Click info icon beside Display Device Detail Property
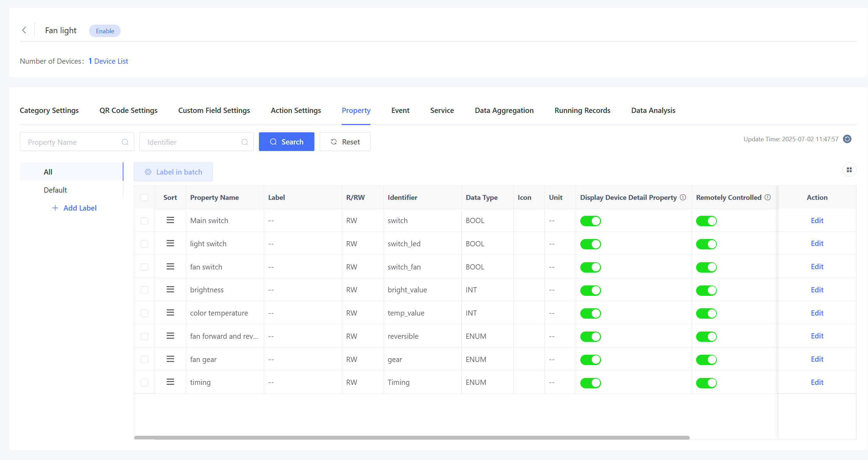Screen dimensions: 868x460 tap(683, 197)
